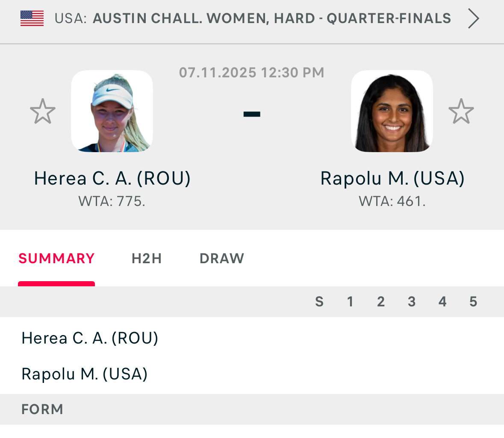Image resolution: width=504 pixels, height=438 pixels.
Task: Switch to the DRAW tab
Action: pos(222,259)
